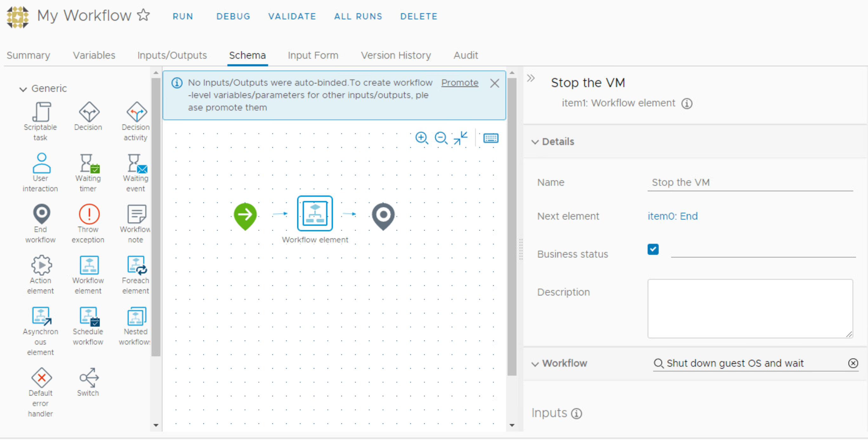The image size is (868, 440).
Task: Click VALIDATE button
Action: click(292, 16)
